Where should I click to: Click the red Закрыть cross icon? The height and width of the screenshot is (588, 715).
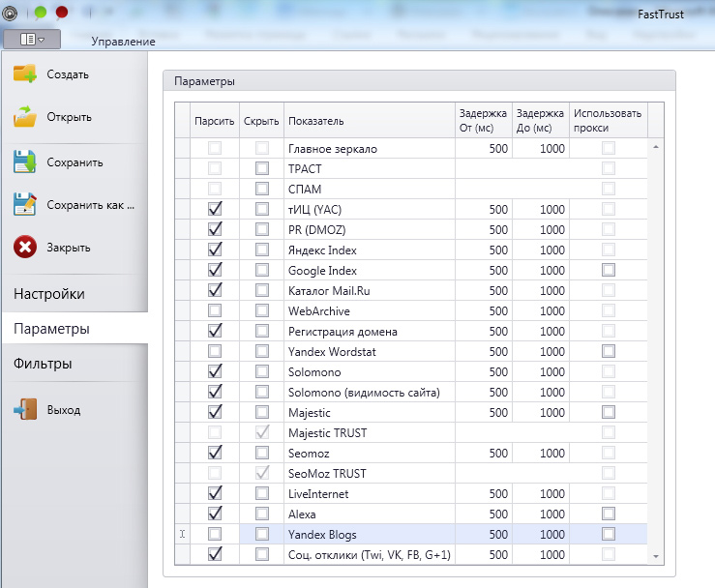[24, 247]
